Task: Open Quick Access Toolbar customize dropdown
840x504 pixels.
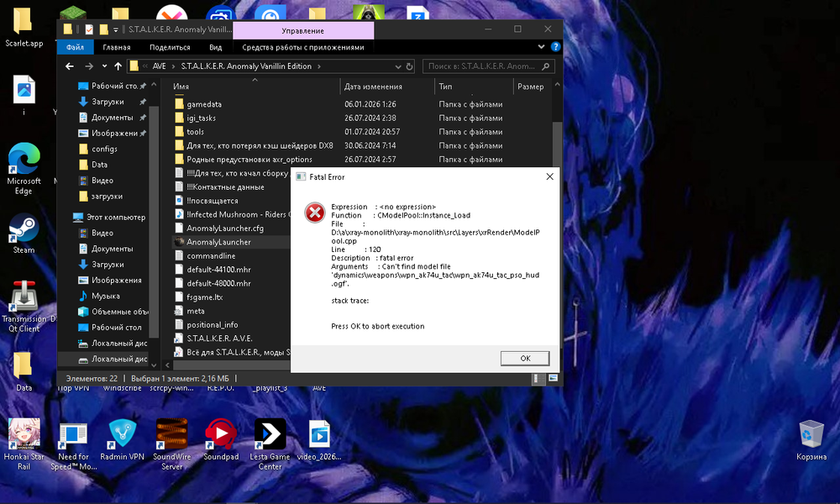Action: pos(116,29)
